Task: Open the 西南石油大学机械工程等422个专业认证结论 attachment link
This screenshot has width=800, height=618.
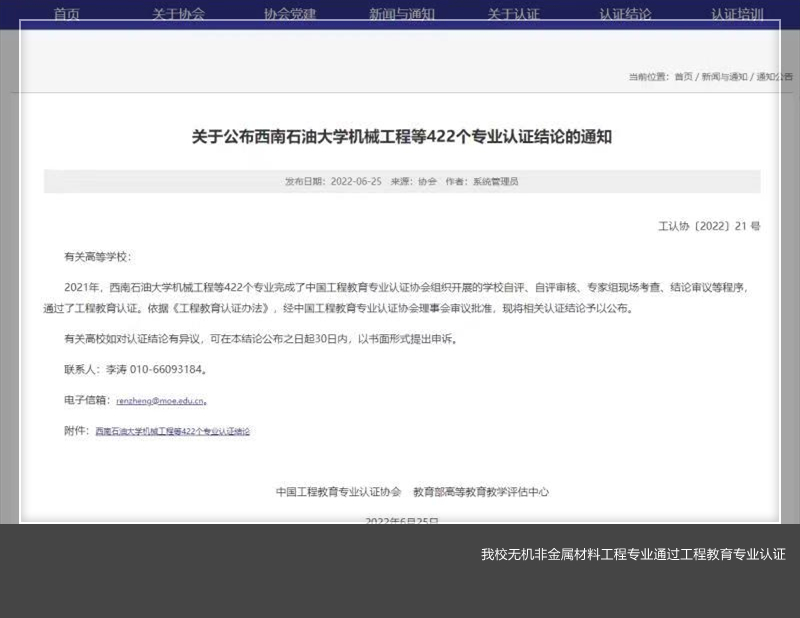Action: tap(172, 431)
